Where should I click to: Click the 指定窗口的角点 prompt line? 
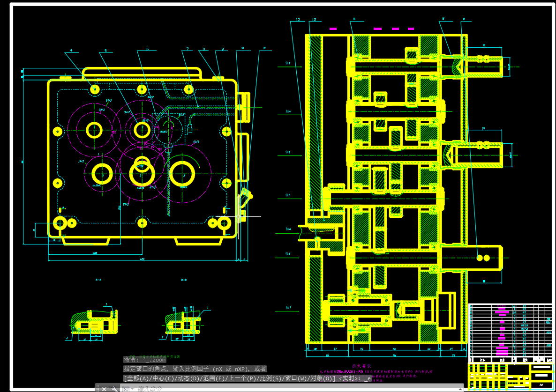[x=195, y=369]
